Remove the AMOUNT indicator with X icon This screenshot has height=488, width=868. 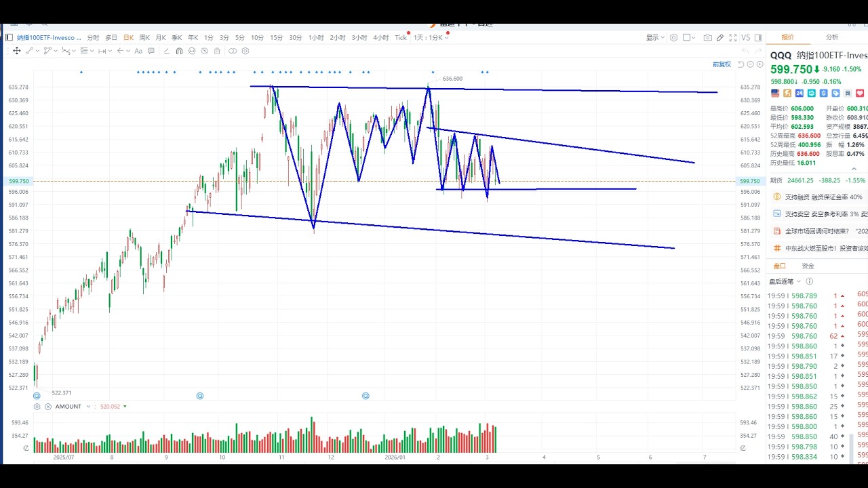48,407
